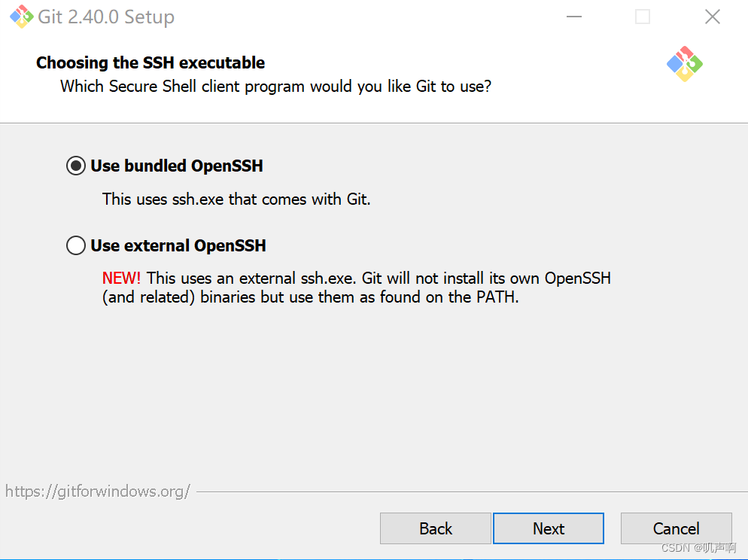This screenshot has width=748, height=560.
Task: Click the 'Use bundled OpenSSH' label text
Action: (175, 166)
